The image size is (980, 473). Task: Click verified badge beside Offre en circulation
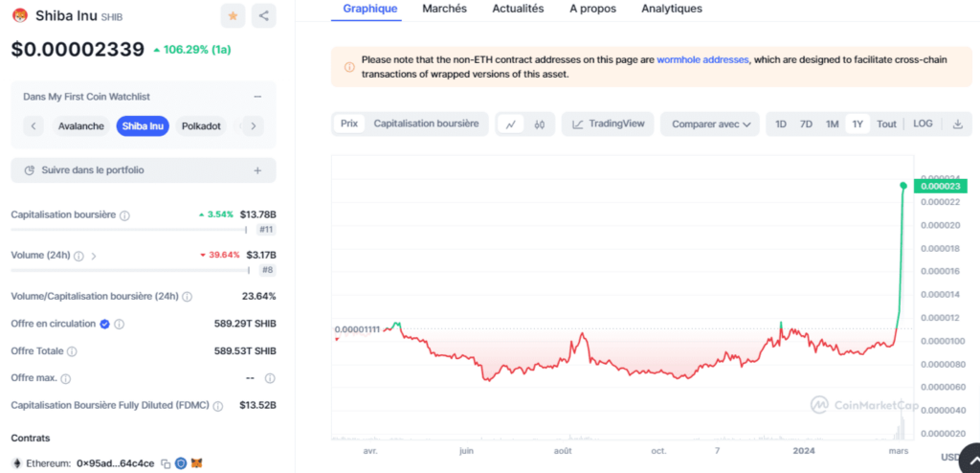click(105, 324)
